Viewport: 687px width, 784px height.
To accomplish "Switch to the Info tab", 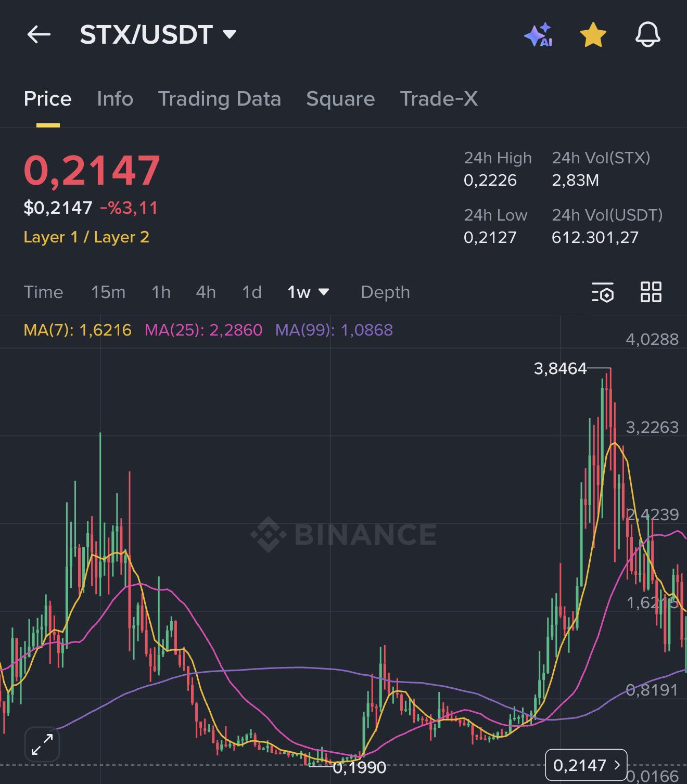I will coord(115,99).
